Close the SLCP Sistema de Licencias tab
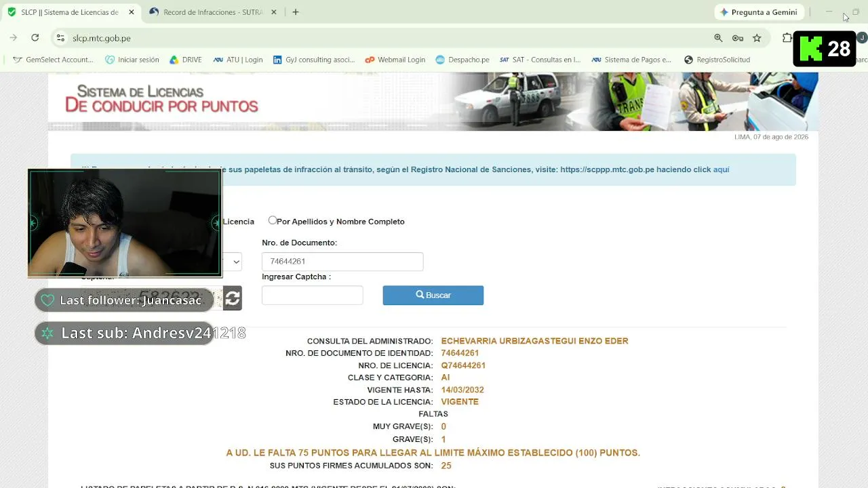The height and width of the screenshot is (488, 868). pos(131,12)
